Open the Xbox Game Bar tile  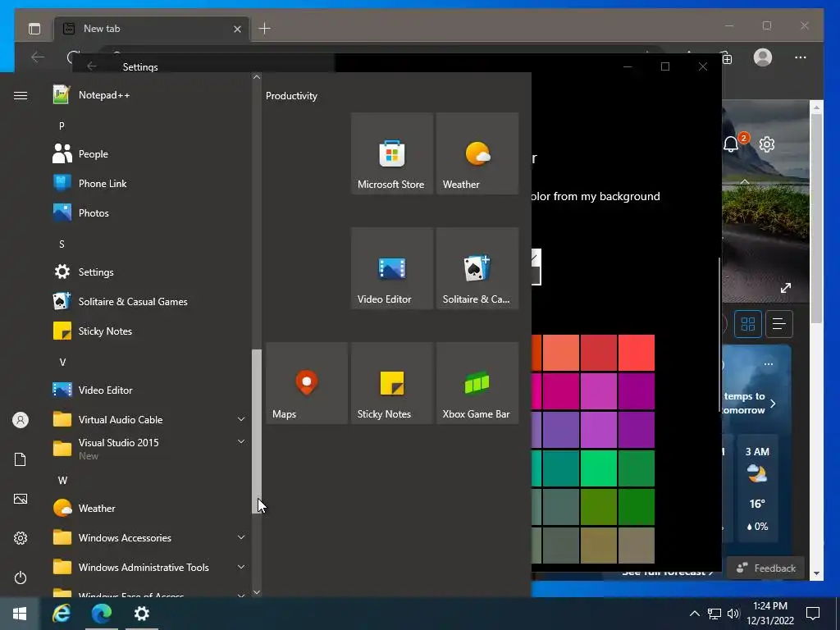[x=477, y=383]
